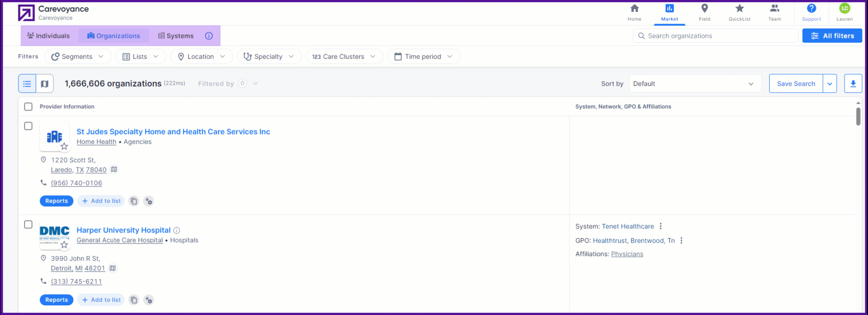
Task: Click the download results icon
Action: [x=853, y=84]
